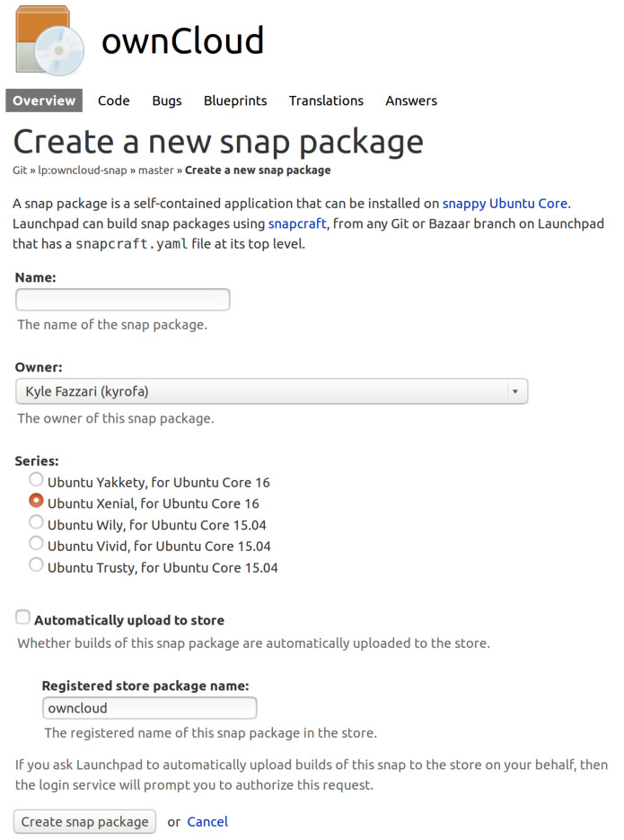Go to master branch breadcrumb
624x840 pixels.
click(156, 171)
